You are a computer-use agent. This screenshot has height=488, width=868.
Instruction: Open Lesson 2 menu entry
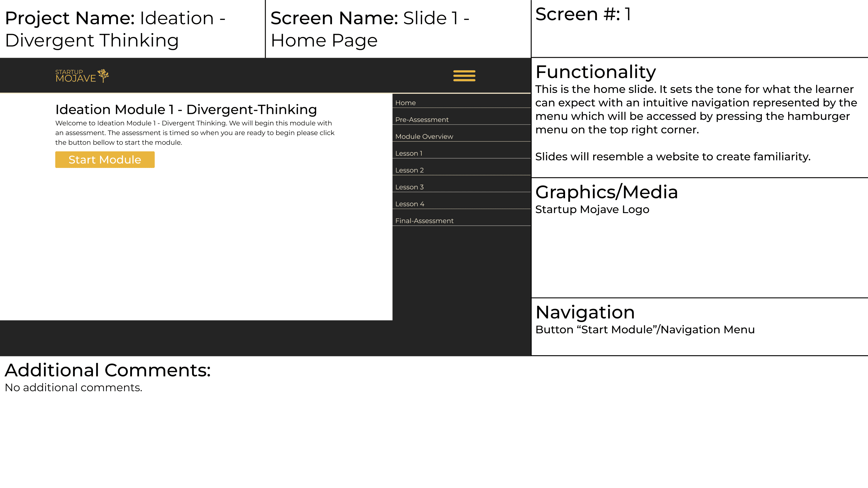(409, 170)
